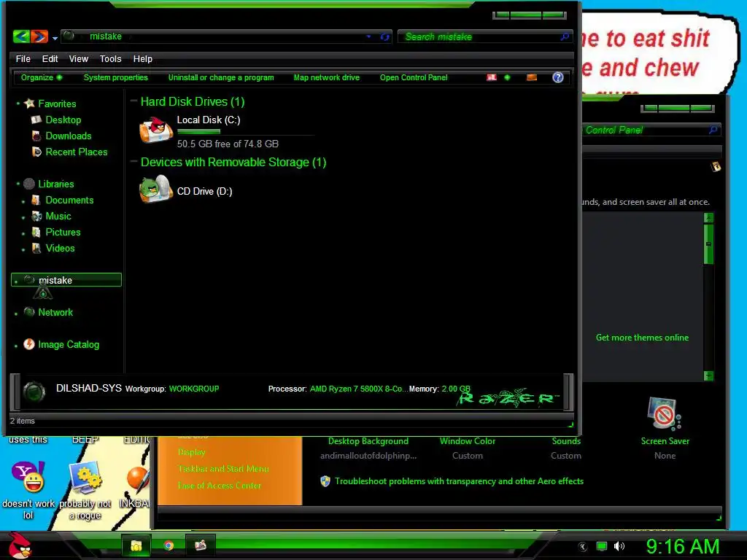Image resolution: width=747 pixels, height=560 pixels.
Task: Open the Music library
Action: [58, 216]
